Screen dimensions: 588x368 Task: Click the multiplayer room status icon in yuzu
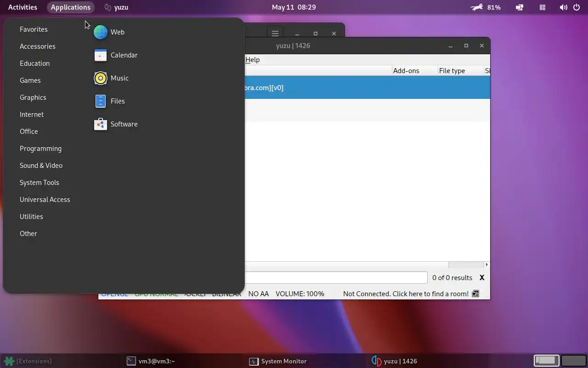coord(475,293)
